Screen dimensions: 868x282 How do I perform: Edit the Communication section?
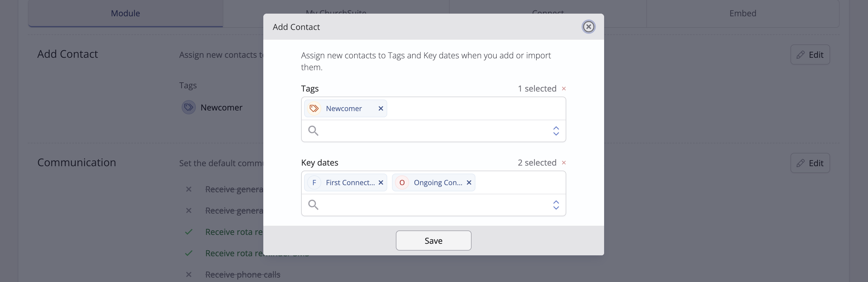(810, 163)
